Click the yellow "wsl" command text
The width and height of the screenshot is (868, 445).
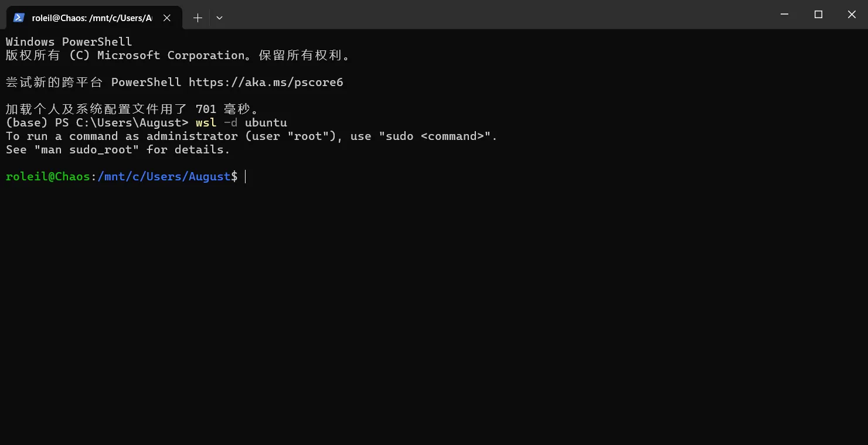click(x=206, y=123)
